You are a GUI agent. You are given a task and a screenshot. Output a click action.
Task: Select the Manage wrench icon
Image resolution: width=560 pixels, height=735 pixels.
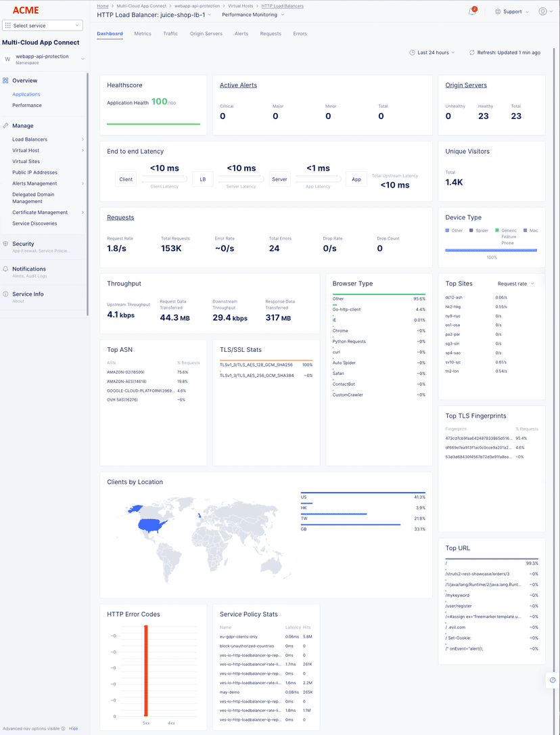[x=6, y=126]
